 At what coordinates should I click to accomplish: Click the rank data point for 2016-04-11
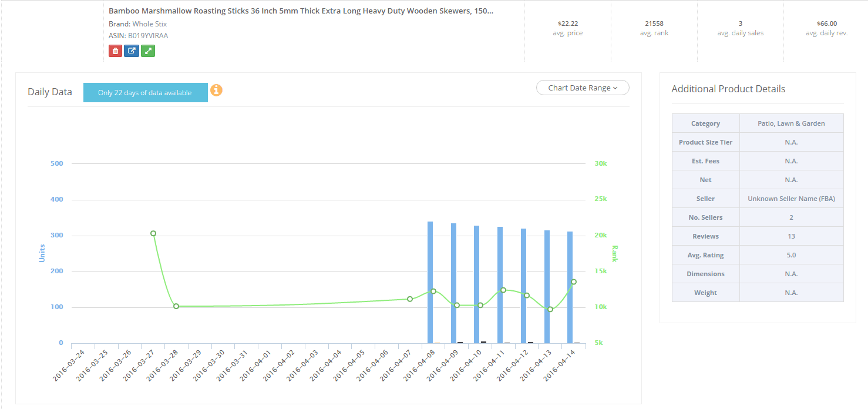tap(503, 290)
